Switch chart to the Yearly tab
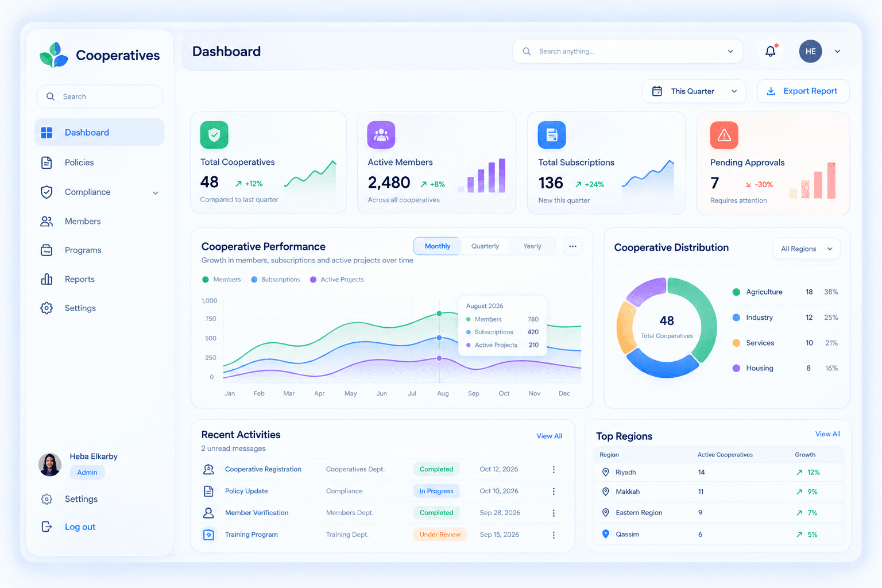The height and width of the screenshot is (588, 882). tap(532, 246)
